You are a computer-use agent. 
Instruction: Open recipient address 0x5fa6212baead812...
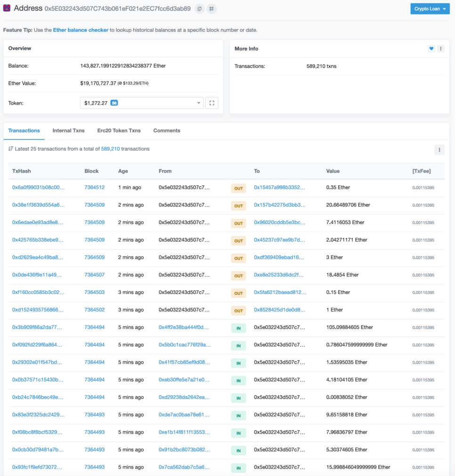point(280,292)
